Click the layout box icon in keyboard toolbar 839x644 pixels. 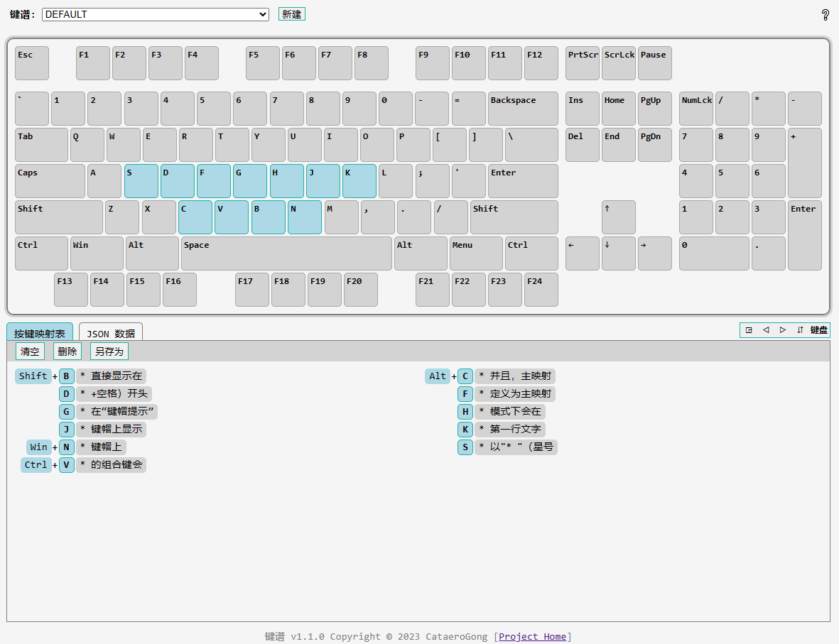click(749, 330)
